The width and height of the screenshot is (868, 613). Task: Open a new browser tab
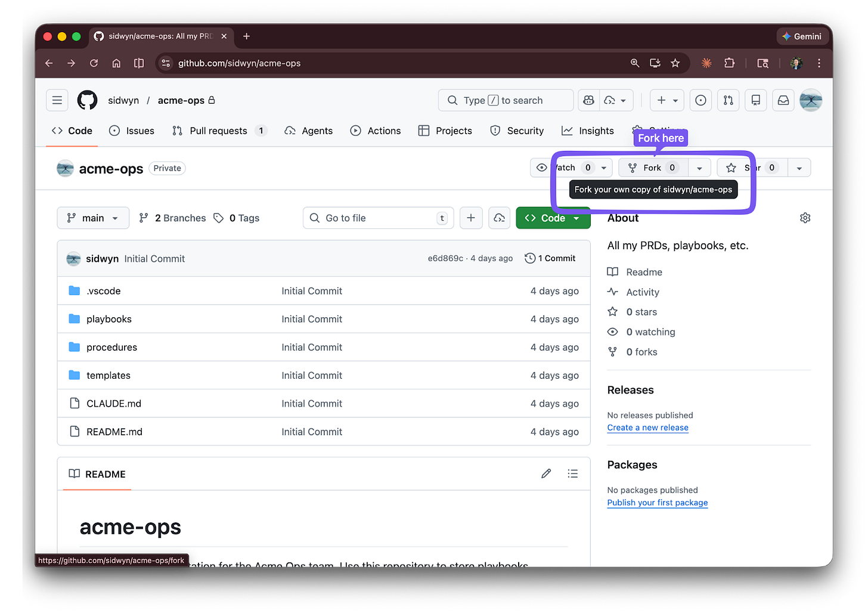coord(246,36)
